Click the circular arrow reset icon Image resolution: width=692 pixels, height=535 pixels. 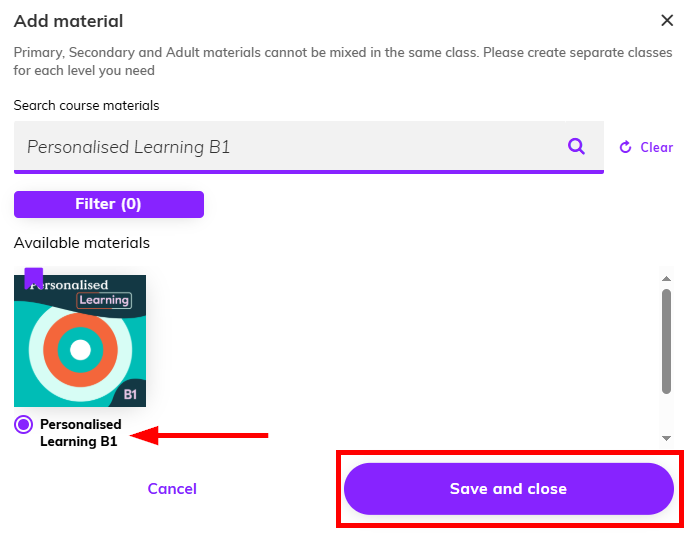[626, 147]
